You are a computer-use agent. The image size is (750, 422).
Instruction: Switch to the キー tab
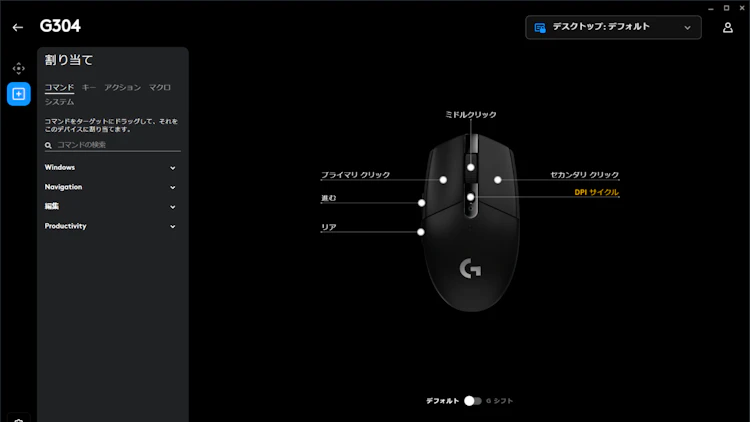89,87
